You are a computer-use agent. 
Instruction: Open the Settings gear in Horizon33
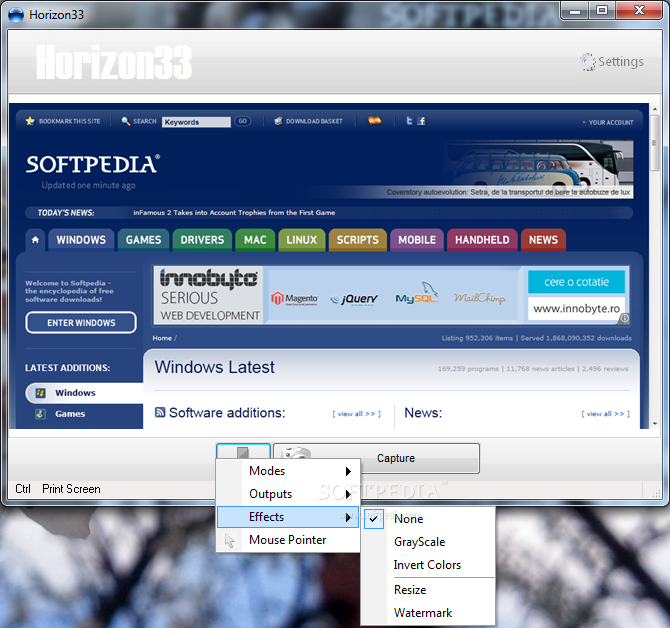click(x=611, y=62)
